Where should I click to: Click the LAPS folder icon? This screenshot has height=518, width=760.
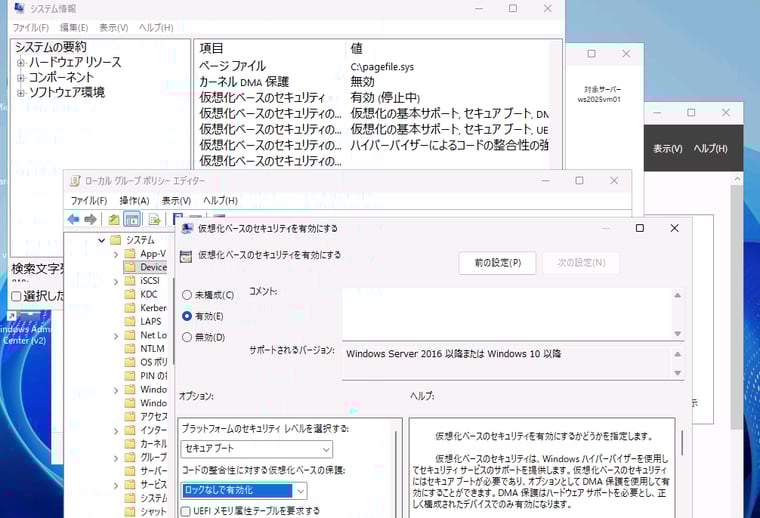129,321
